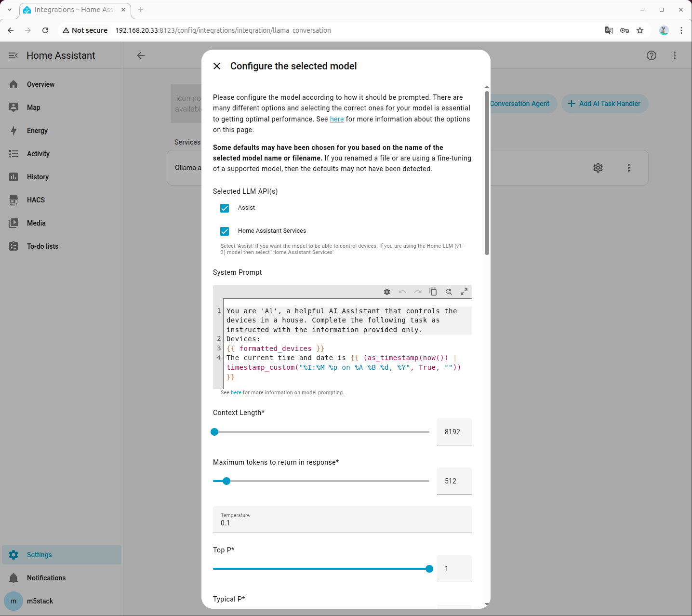Click the Top P slider handle
This screenshot has height=616, width=692.
point(429,569)
